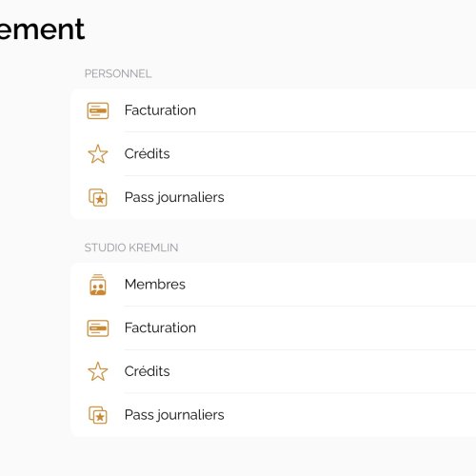This screenshot has height=476, width=476.
Task: Click the STUDIO KREMLIN section header
Action: click(x=131, y=248)
